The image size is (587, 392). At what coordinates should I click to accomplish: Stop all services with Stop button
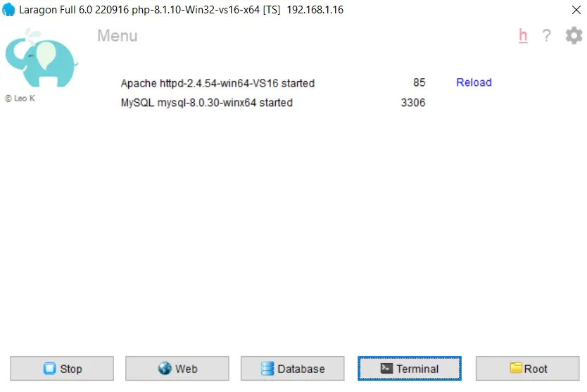pyautogui.click(x=62, y=368)
